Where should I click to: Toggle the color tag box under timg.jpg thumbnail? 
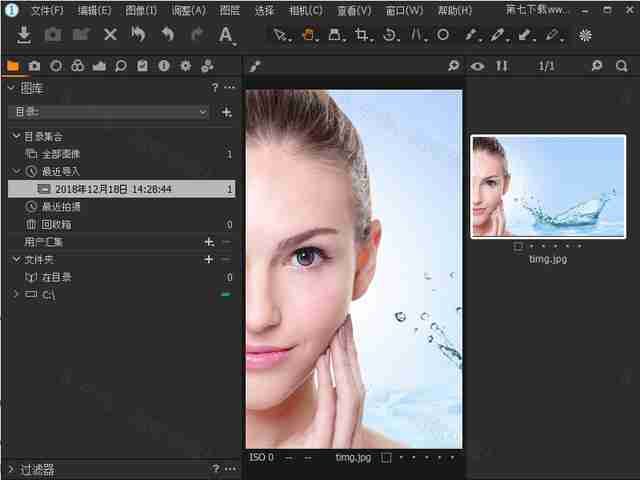pyautogui.click(x=518, y=244)
